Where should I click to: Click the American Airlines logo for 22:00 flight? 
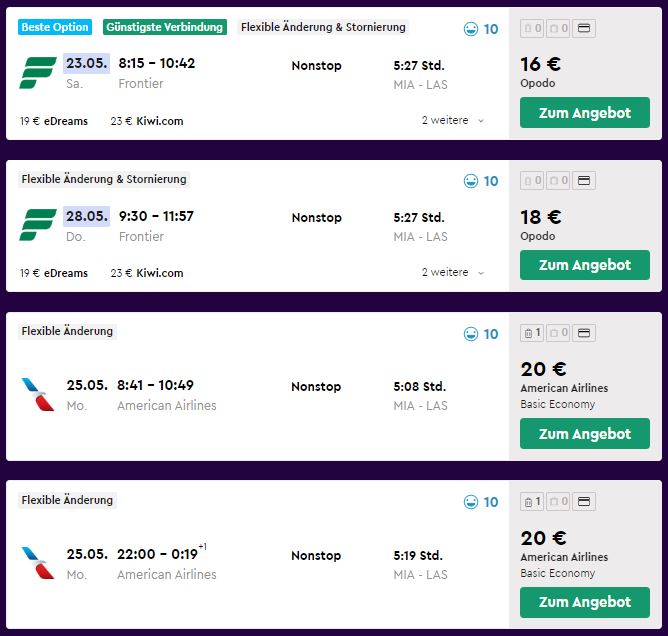pyautogui.click(x=38, y=563)
